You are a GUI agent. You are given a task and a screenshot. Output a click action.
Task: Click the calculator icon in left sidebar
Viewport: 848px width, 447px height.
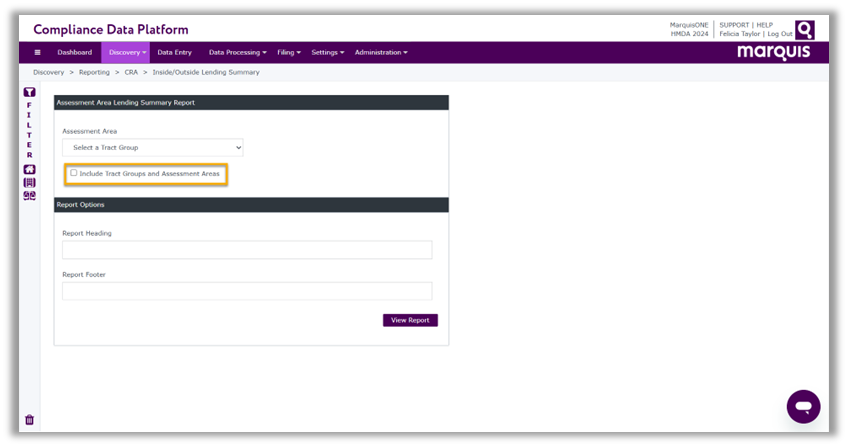point(29,182)
